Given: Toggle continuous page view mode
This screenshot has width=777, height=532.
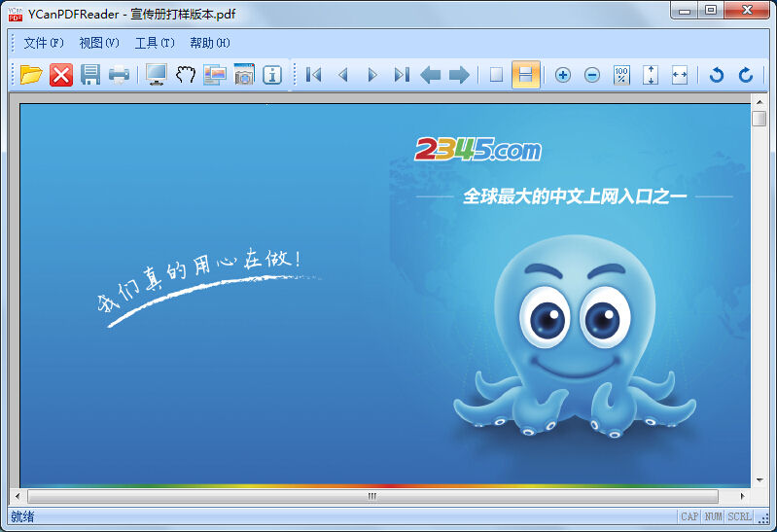Looking at the screenshot, I should click(x=526, y=75).
